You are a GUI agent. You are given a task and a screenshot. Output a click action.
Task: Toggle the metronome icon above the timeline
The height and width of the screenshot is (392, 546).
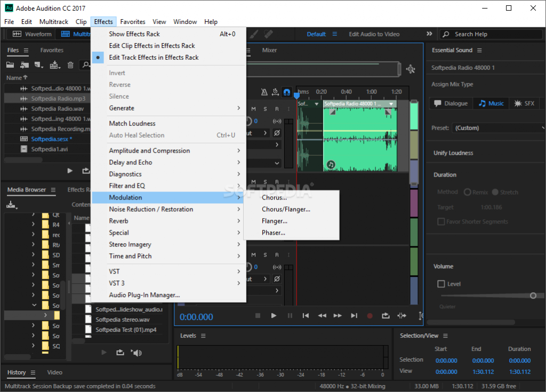[x=264, y=92]
